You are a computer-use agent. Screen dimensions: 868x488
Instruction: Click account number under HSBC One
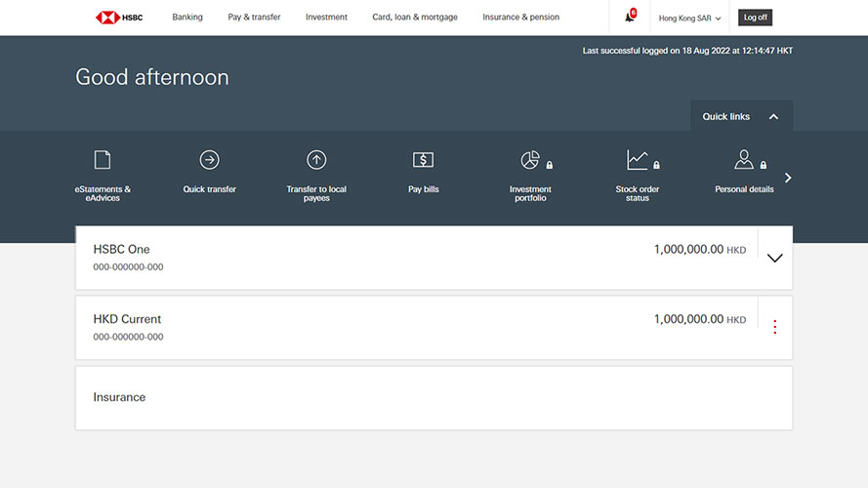(128, 266)
